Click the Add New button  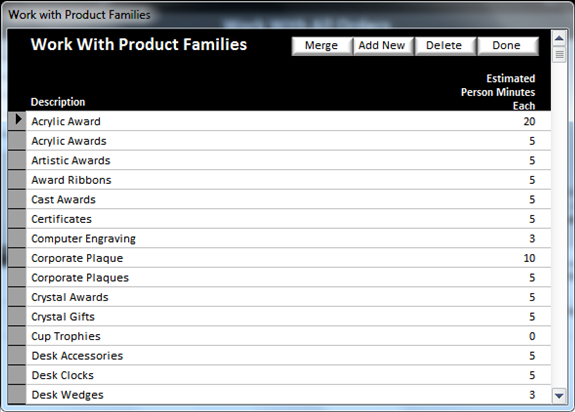[384, 46]
